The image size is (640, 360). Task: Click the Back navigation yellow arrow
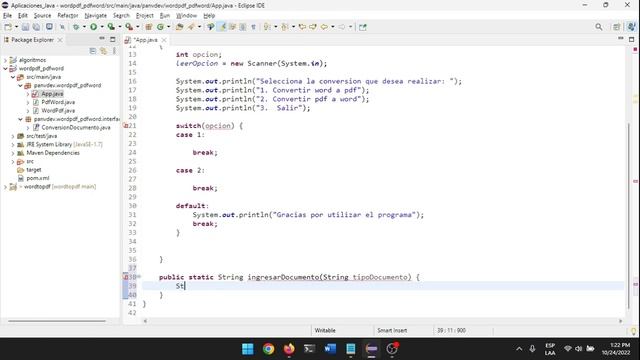coord(324,27)
